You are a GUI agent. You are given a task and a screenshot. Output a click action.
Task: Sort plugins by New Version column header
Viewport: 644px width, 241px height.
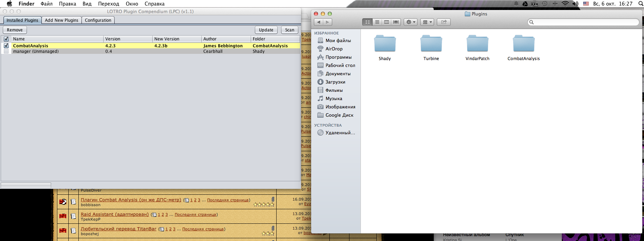(177, 39)
